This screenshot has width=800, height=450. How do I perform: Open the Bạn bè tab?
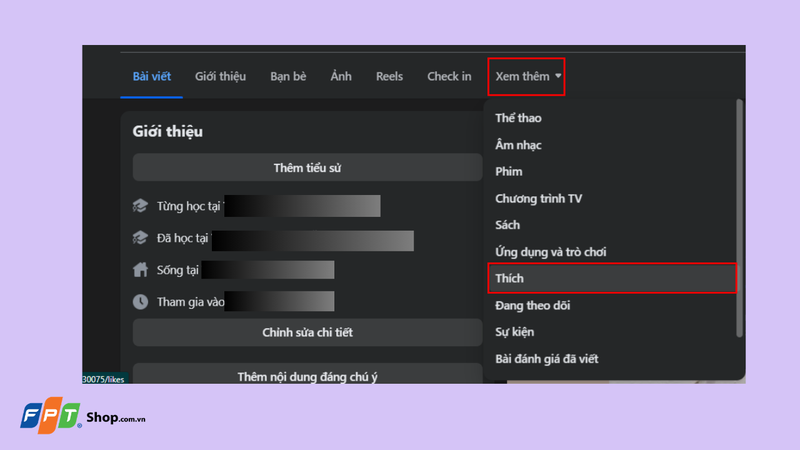pyautogui.click(x=288, y=77)
